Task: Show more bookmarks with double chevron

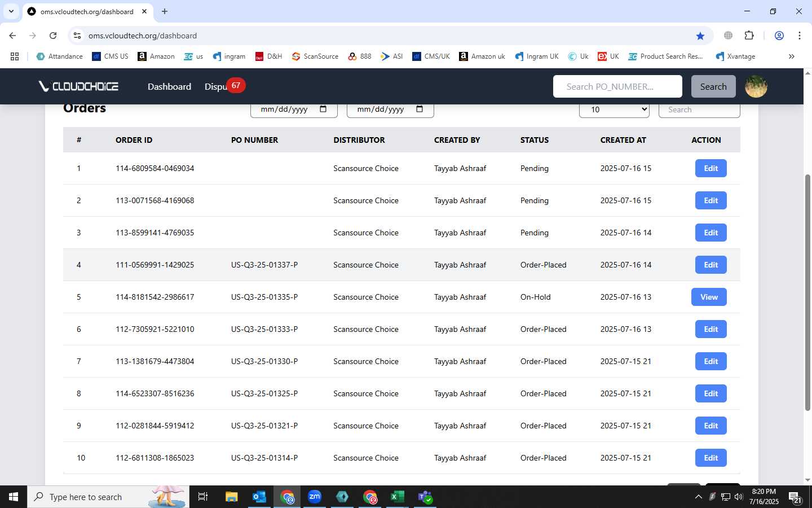Action: [792, 56]
